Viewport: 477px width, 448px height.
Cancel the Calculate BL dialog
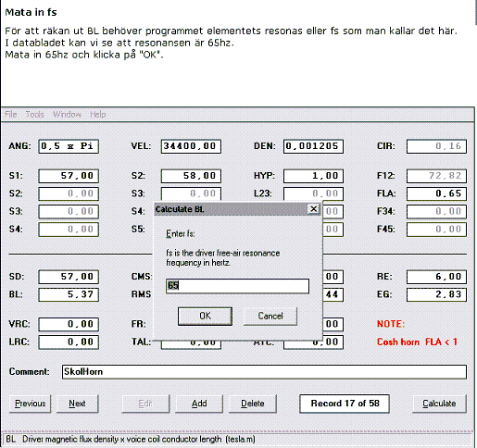point(270,316)
